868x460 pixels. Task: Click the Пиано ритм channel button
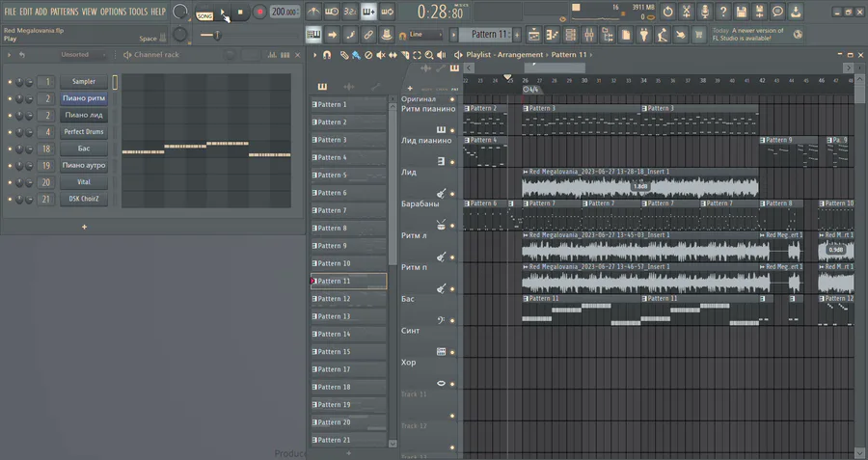[x=84, y=98]
